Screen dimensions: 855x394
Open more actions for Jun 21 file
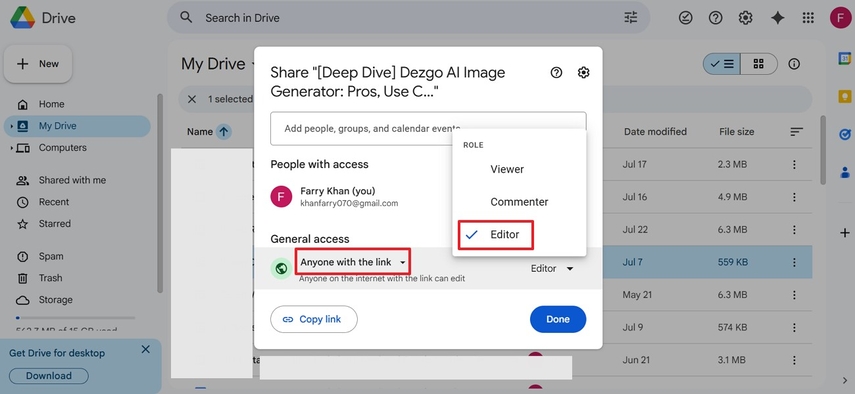click(x=794, y=360)
